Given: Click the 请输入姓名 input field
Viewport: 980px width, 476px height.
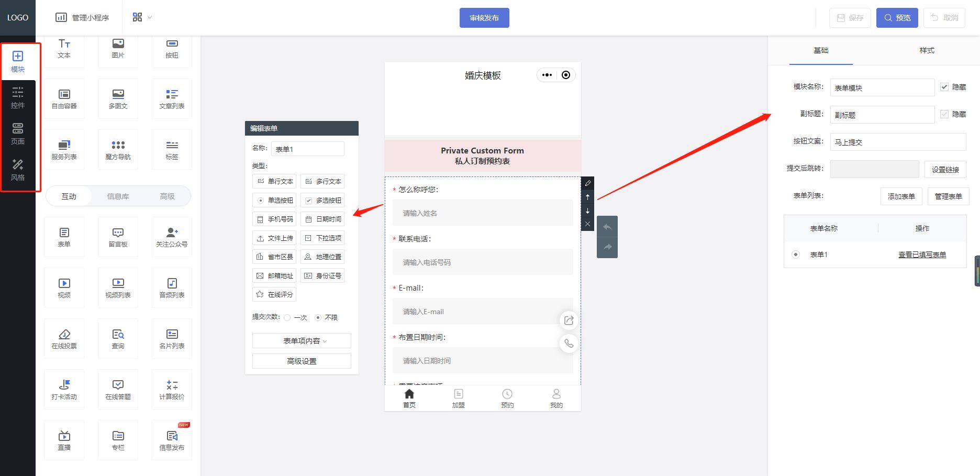Looking at the screenshot, I should tap(483, 213).
